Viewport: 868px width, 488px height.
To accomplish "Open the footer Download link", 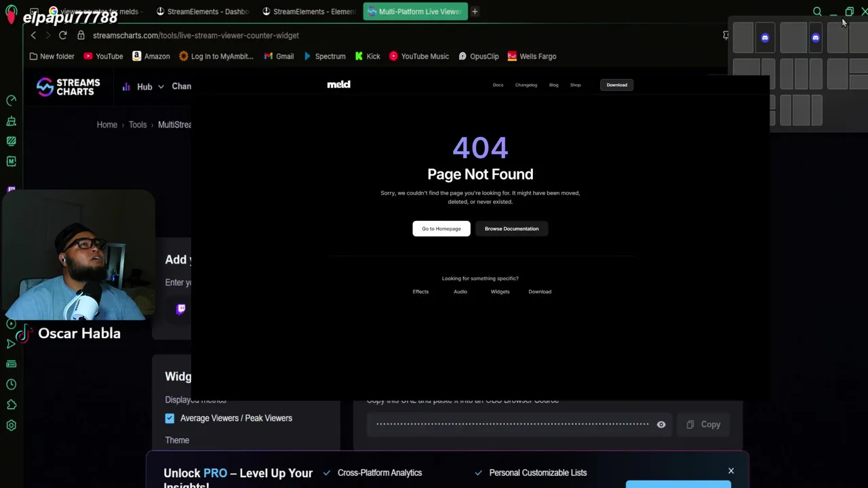I will 540,291.
